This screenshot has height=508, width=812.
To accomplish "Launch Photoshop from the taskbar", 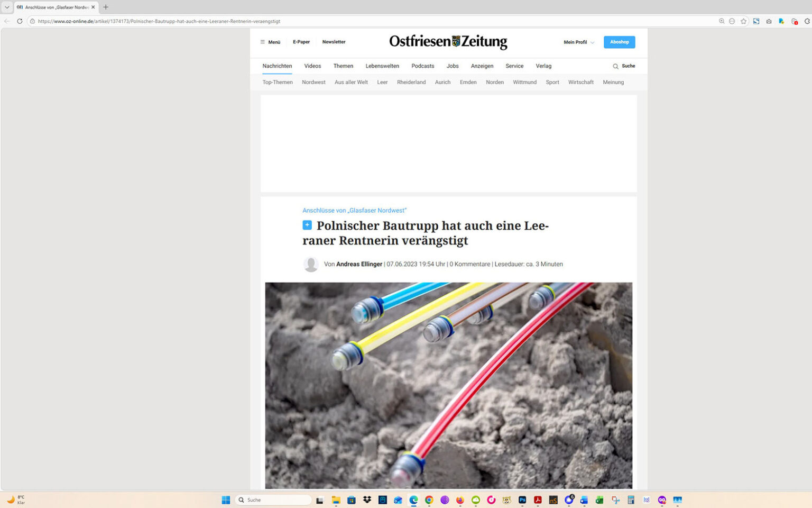I will coord(522,500).
